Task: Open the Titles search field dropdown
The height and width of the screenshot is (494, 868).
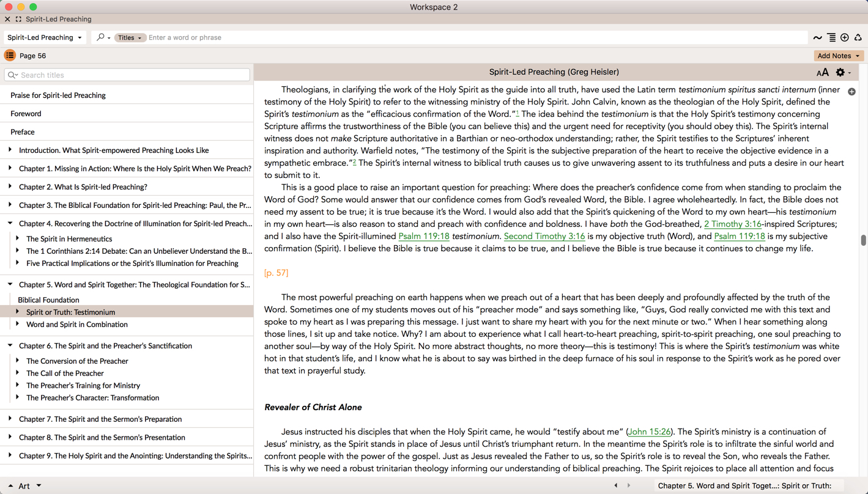Action: pos(130,37)
